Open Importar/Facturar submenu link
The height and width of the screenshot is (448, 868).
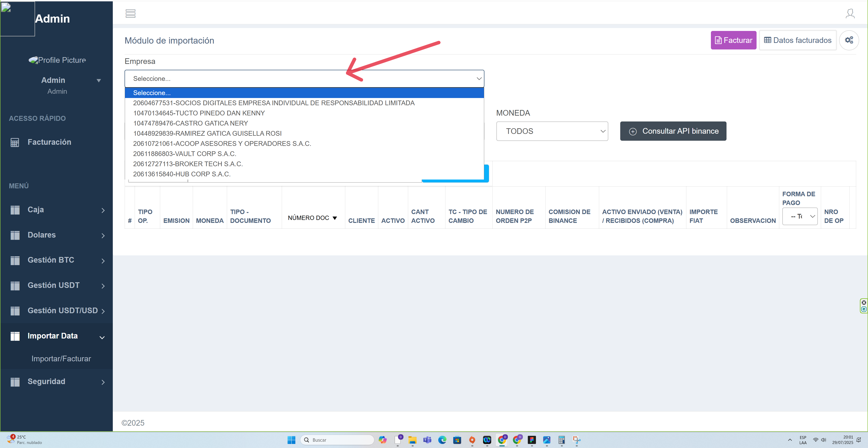pyautogui.click(x=61, y=359)
